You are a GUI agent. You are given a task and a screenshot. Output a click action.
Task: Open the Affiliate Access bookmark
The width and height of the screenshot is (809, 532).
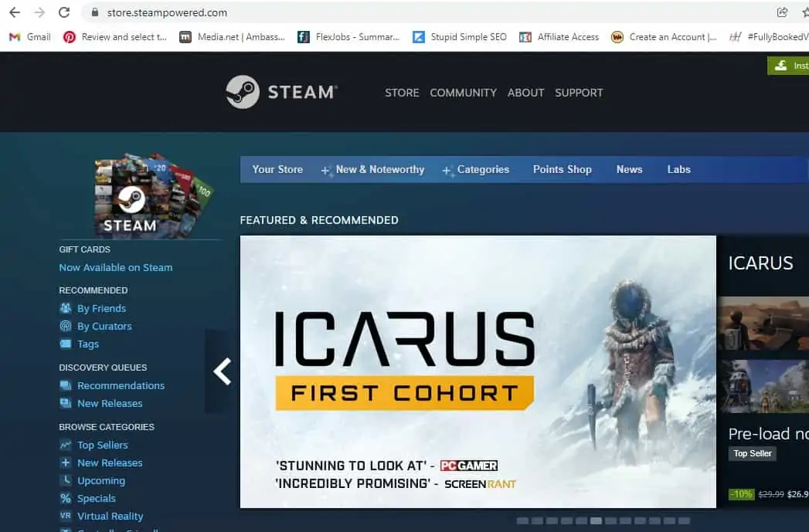point(559,37)
